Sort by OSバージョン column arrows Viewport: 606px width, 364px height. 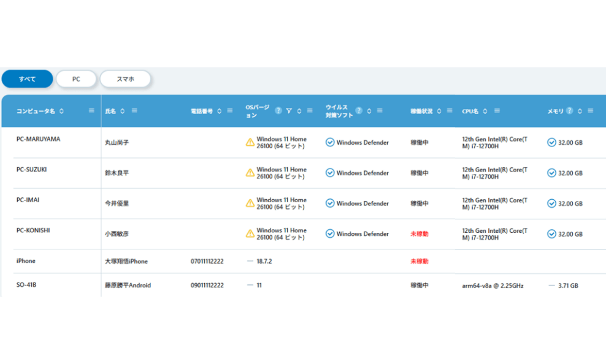(299, 111)
